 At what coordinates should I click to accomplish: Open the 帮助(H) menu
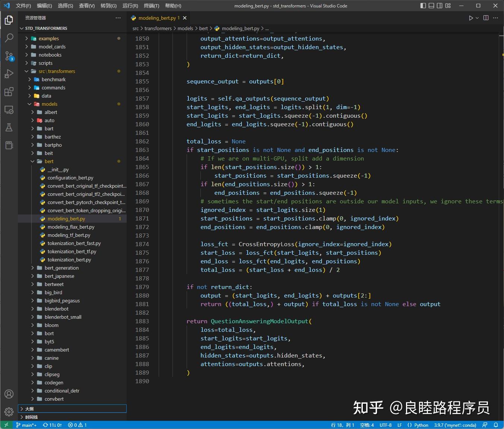[x=173, y=6]
